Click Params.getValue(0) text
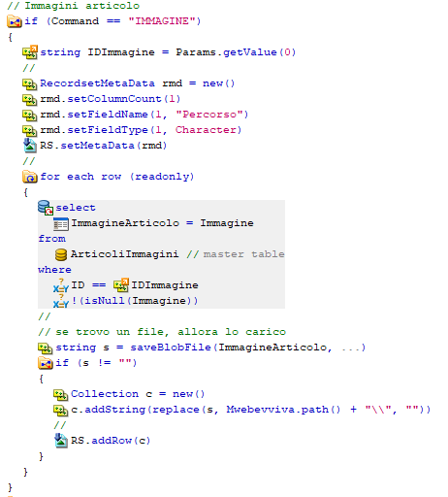This screenshot has width=448, height=497. point(236,52)
